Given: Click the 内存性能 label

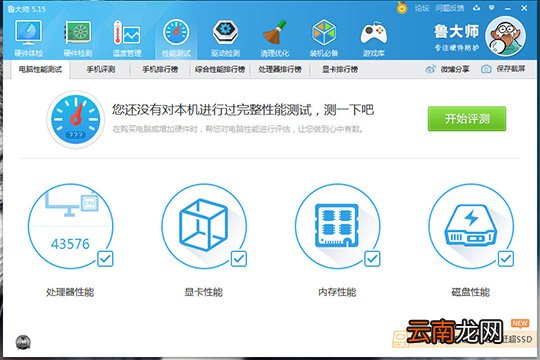Looking at the screenshot, I should (337, 292).
